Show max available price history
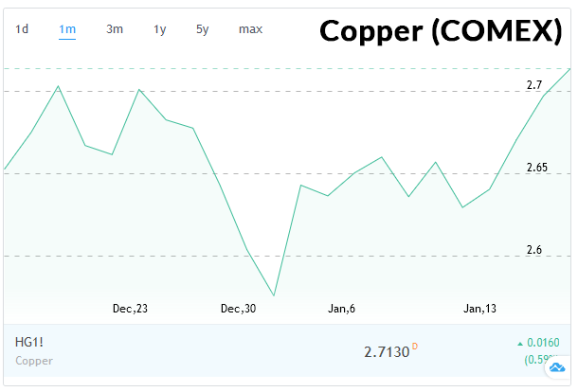Screen dimensions: 578x392 tap(250, 29)
